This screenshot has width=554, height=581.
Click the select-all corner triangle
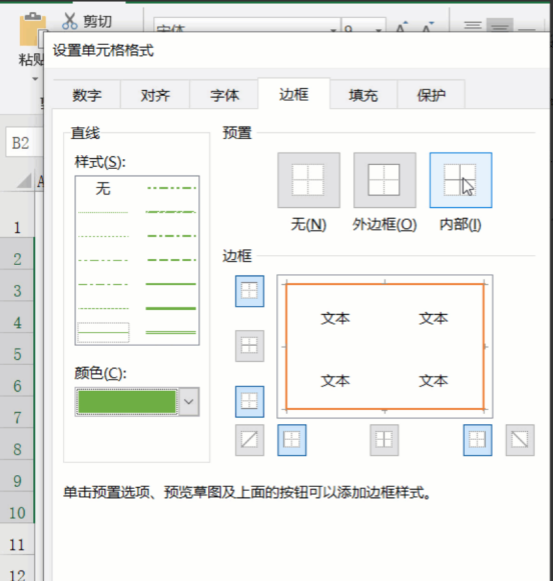click(23, 181)
